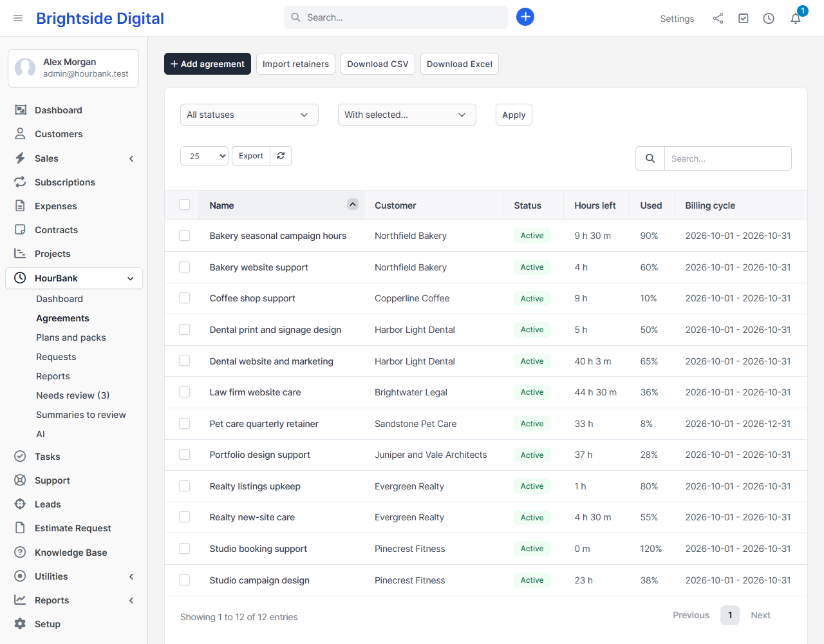Click Download CSV button
Screen dimensions: 824x644
pyautogui.click(x=378, y=64)
